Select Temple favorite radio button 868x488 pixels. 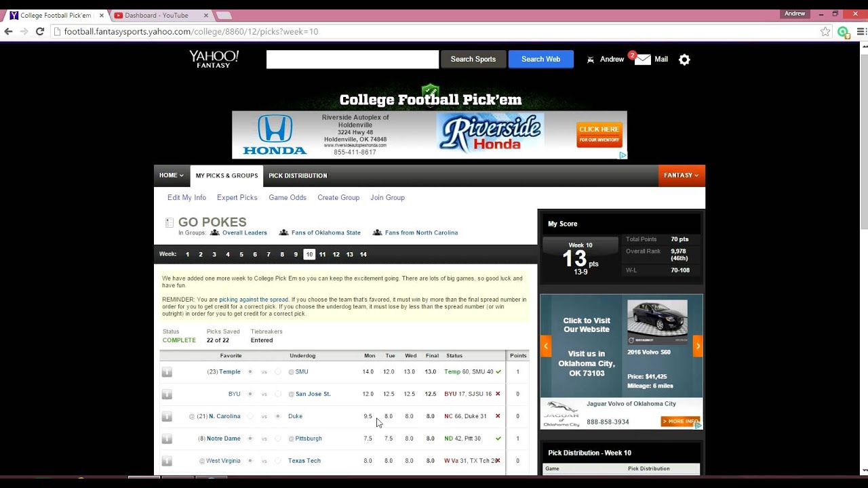[250, 371]
